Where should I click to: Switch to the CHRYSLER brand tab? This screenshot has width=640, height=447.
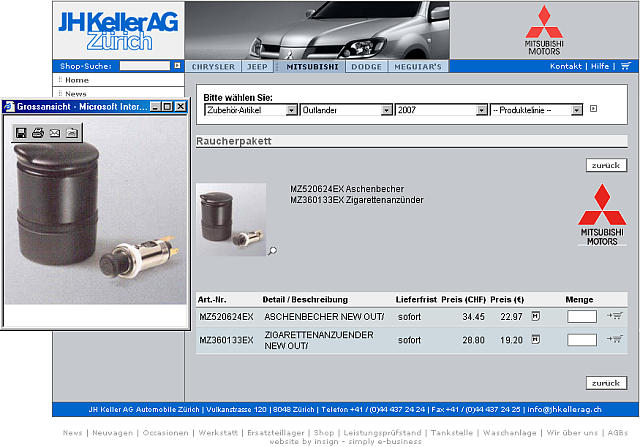coord(213,66)
